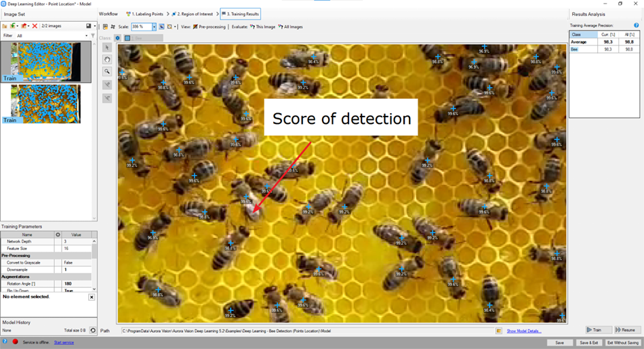Select Bee row in results table
The width and height of the screenshot is (644, 349).
click(x=604, y=49)
